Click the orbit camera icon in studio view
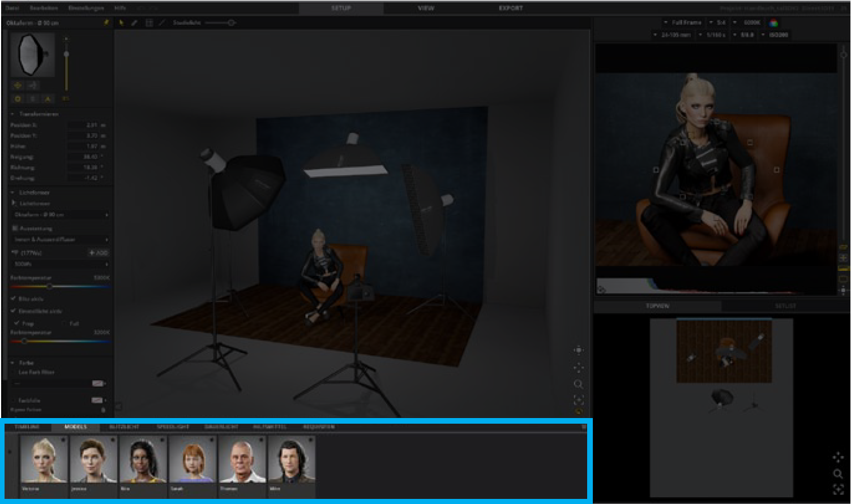This screenshot has height=504, width=851. [x=578, y=351]
